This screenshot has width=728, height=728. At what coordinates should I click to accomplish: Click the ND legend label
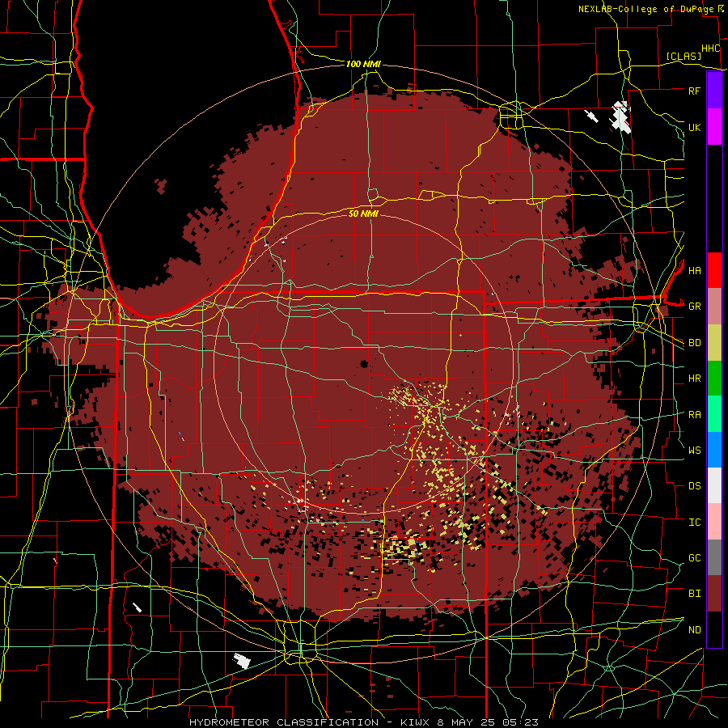[694, 630]
